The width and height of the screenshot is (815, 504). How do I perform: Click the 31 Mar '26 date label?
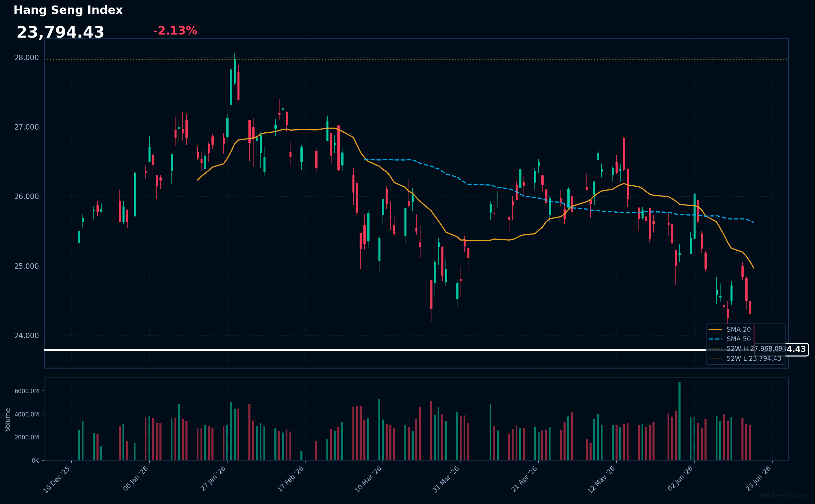[x=446, y=479]
